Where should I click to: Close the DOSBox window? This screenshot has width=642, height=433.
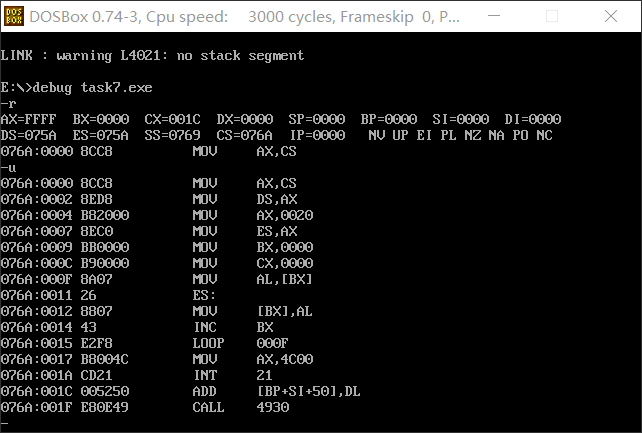pos(610,16)
